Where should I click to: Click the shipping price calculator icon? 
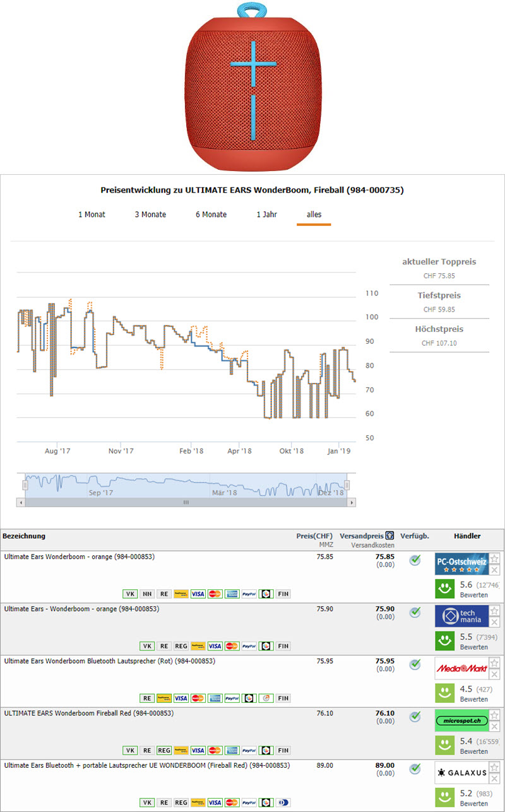pyautogui.click(x=390, y=536)
